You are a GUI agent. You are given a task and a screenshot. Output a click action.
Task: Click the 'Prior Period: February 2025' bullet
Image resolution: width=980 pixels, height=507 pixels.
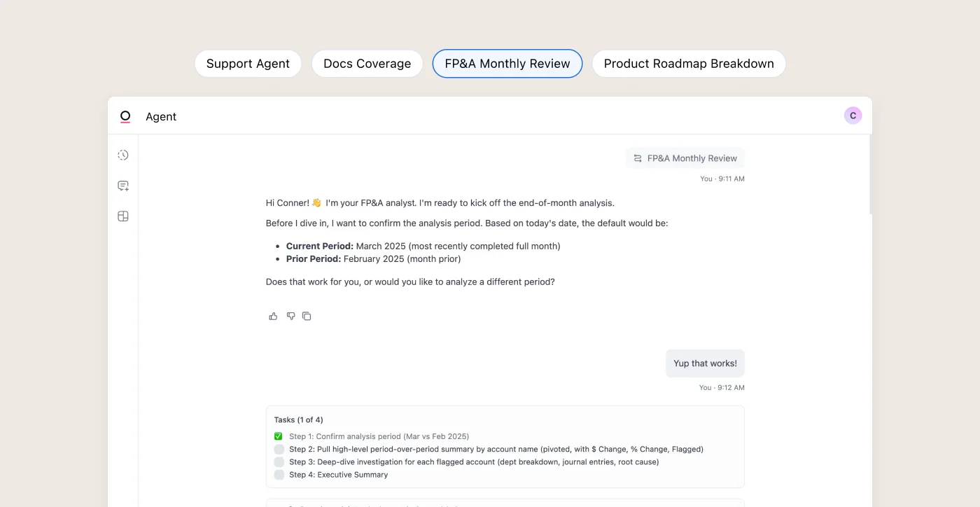click(373, 258)
